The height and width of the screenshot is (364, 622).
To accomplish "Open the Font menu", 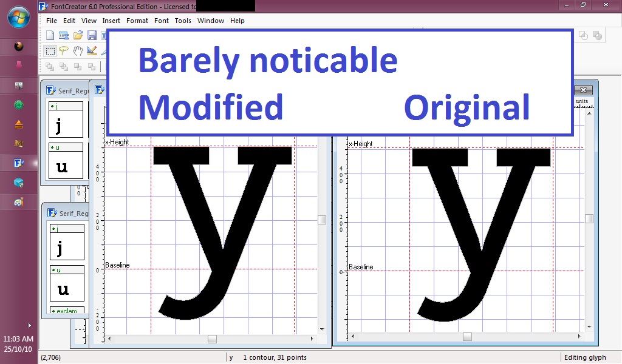I will pos(162,21).
